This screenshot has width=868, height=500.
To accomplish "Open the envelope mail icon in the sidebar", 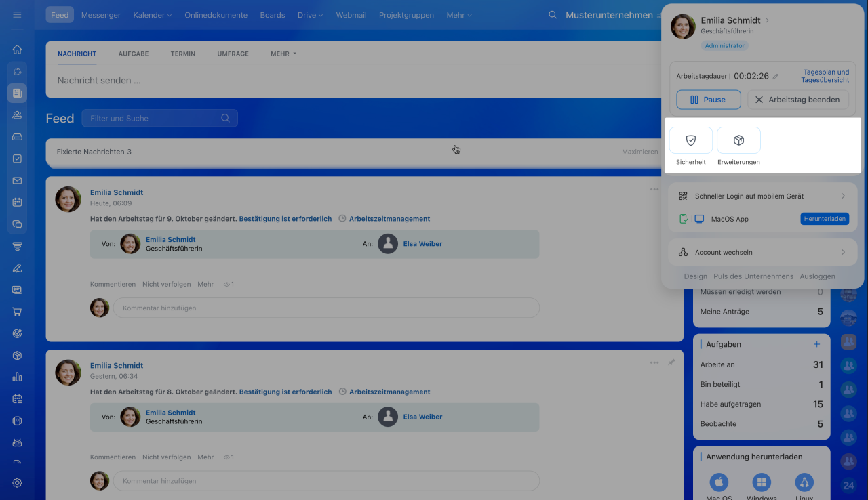I will [17, 181].
